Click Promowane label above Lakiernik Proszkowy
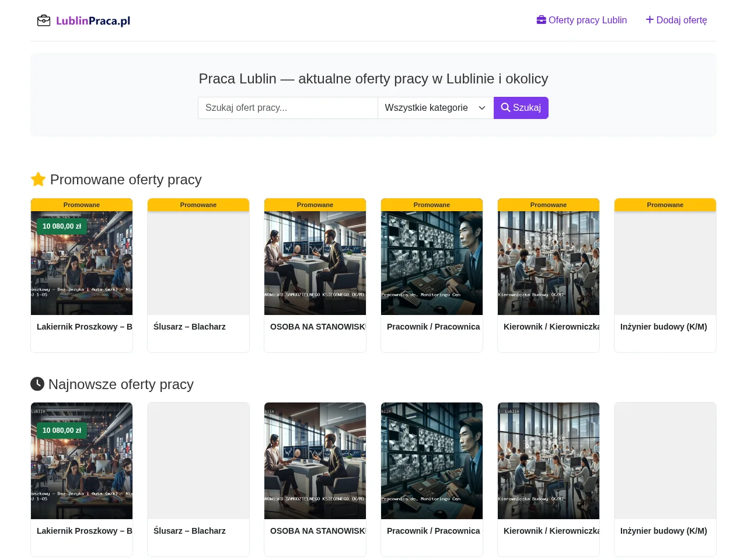Viewport: 747px width, 560px height. click(x=82, y=205)
